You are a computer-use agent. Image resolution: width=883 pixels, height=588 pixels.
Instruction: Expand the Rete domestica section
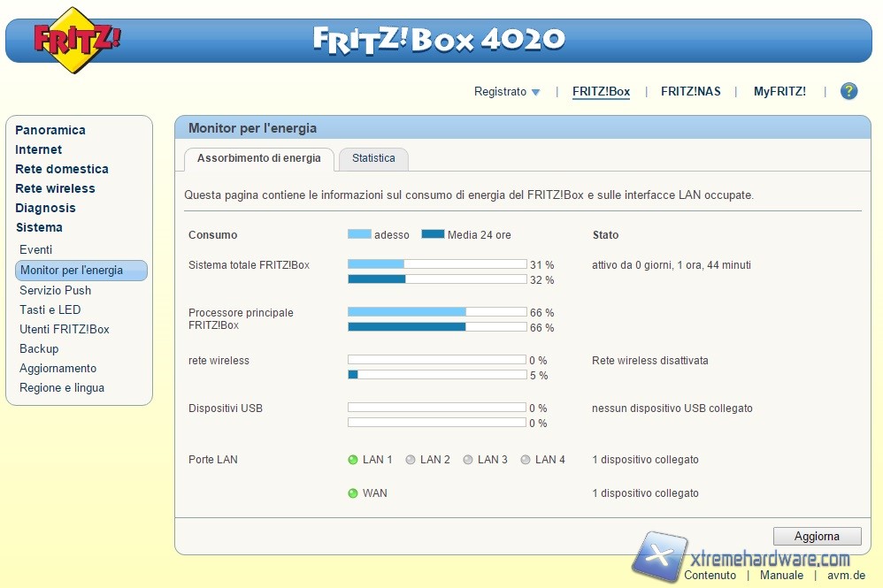[62, 169]
